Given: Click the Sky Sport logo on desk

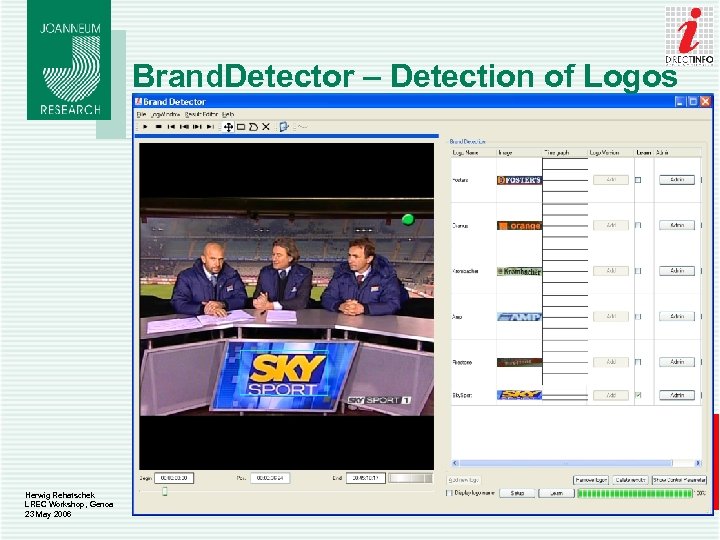Looking at the screenshot, I should click(x=287, y=375).
